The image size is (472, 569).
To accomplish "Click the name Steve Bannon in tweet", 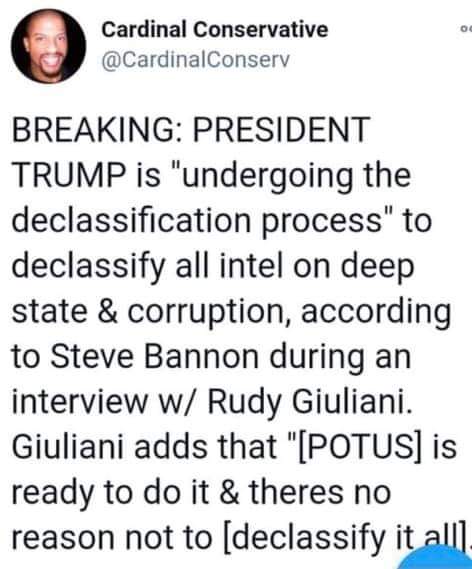I will (154, 356).
